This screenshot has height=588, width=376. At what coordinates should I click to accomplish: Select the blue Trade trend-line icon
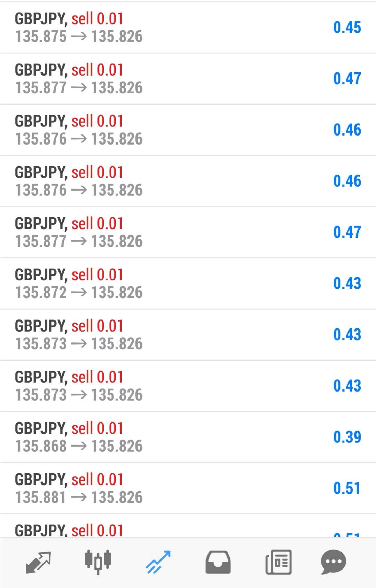coord(158,562)
